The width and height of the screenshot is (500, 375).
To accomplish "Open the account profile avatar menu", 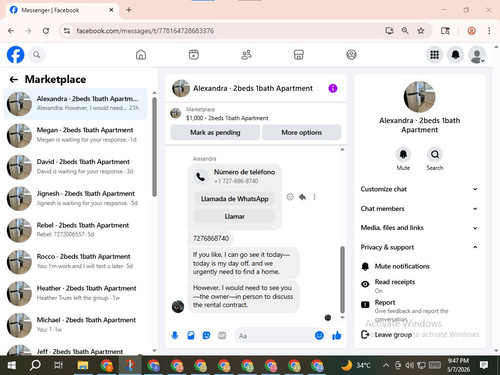I will [x=477, y=55].
